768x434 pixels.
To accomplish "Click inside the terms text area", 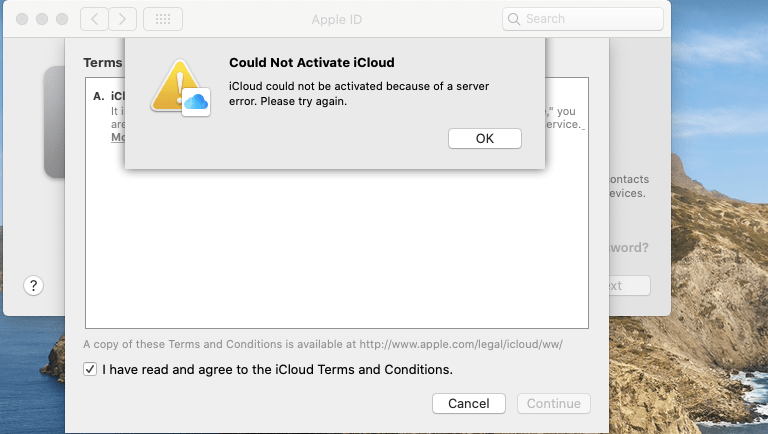I will (335, 250).
